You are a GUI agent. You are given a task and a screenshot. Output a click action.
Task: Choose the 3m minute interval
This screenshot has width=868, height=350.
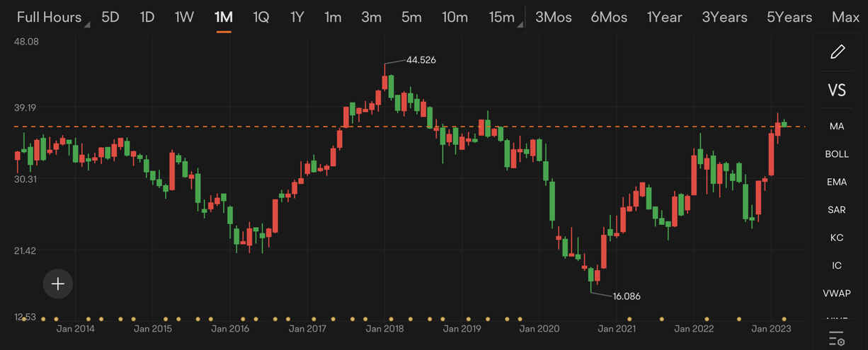pyautogui.click(x=371, y=18)
